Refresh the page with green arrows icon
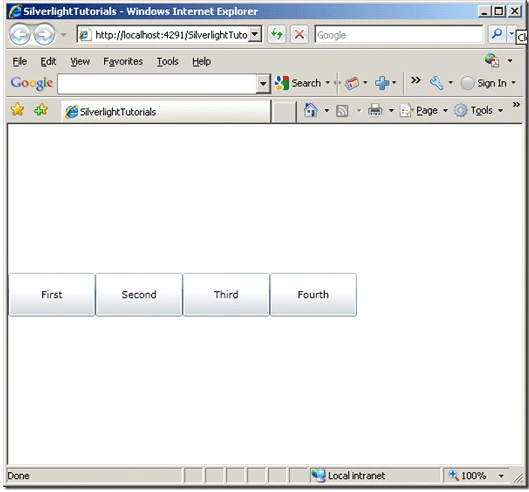 click(277, 34)
